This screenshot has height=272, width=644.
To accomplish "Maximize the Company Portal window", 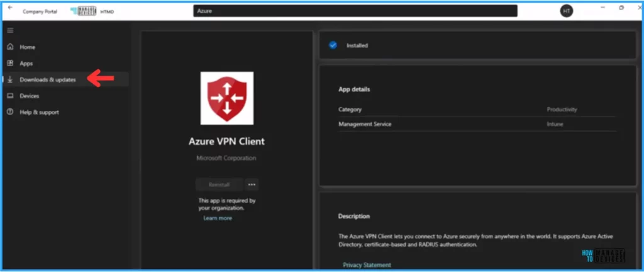I will point(621,8).
